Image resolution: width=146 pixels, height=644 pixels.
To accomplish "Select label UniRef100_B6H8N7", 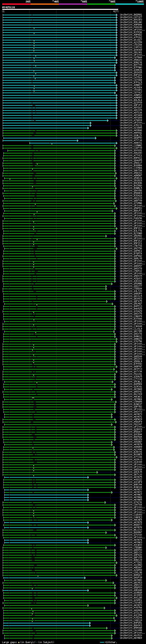I will [x=131, y=533].
